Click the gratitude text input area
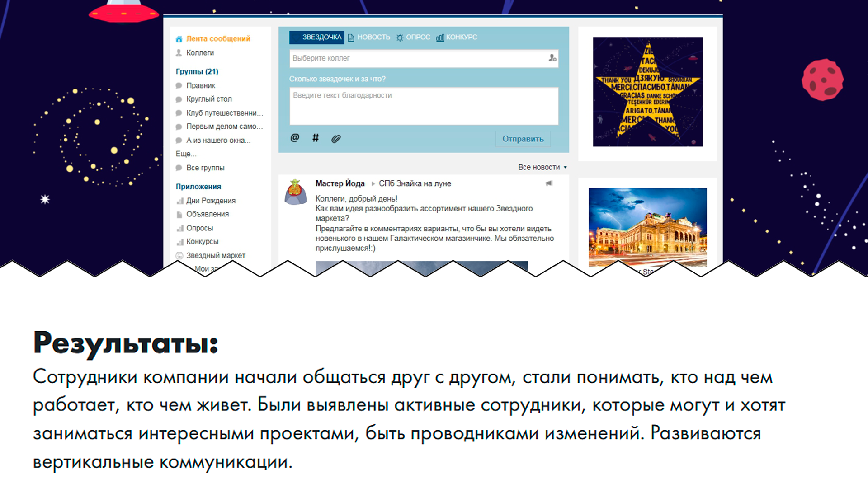This screenshot has height=488, width=868. (x=424, y=106)
